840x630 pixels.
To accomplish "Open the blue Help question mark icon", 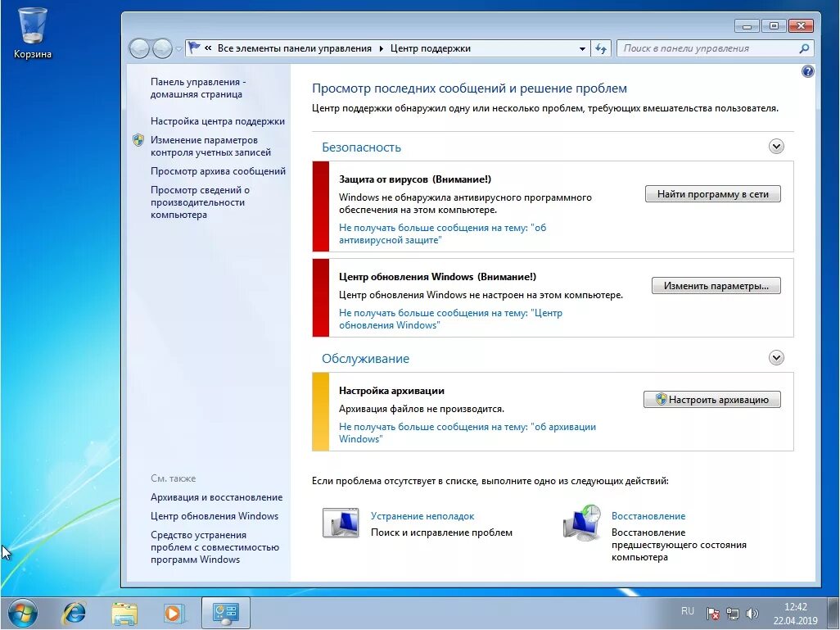I will point(808,71).
